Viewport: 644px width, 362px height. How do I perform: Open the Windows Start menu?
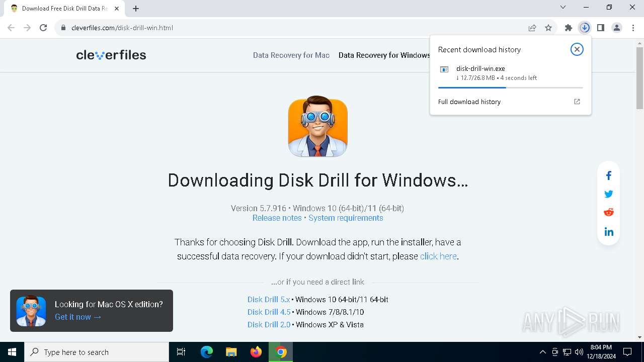coord(12,352)
